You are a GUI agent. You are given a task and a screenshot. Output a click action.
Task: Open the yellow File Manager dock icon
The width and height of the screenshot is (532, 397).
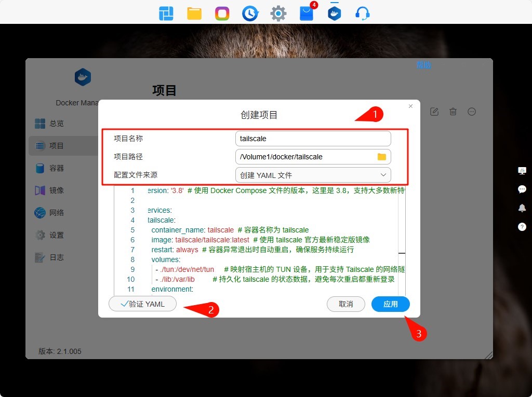pos(194,13)
